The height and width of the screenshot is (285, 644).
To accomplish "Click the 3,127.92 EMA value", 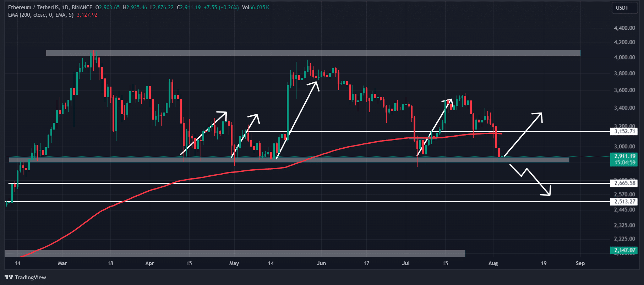I will [87, 15].
